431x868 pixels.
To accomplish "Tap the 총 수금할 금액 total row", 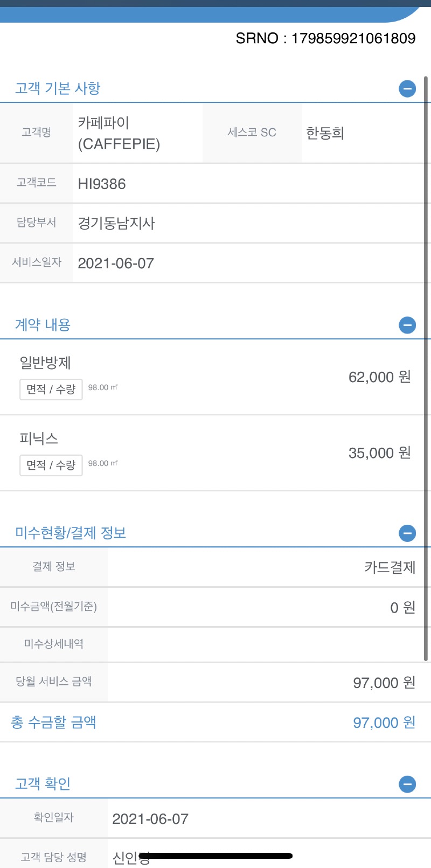I will tap(215, 723).
